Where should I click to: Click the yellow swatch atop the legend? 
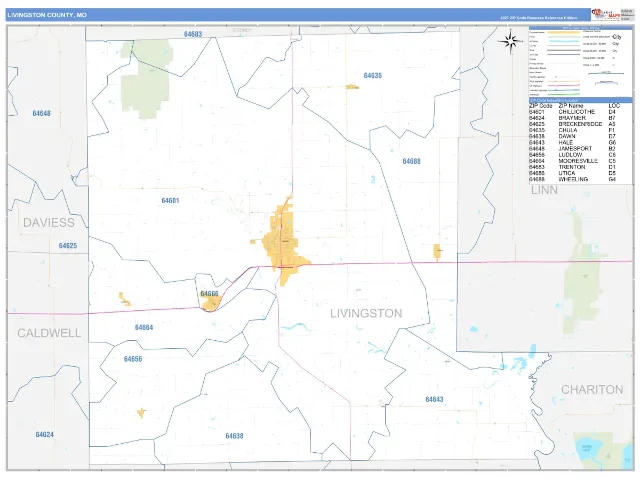tap(563, 32)
